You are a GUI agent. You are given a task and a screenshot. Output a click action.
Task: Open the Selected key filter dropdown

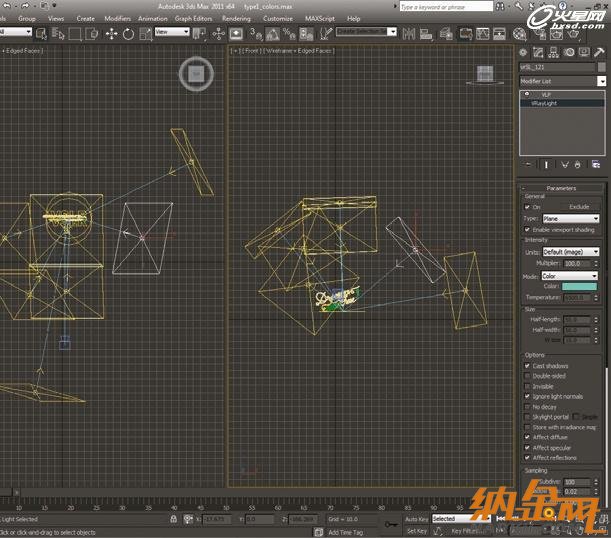(x=461, y=519)
